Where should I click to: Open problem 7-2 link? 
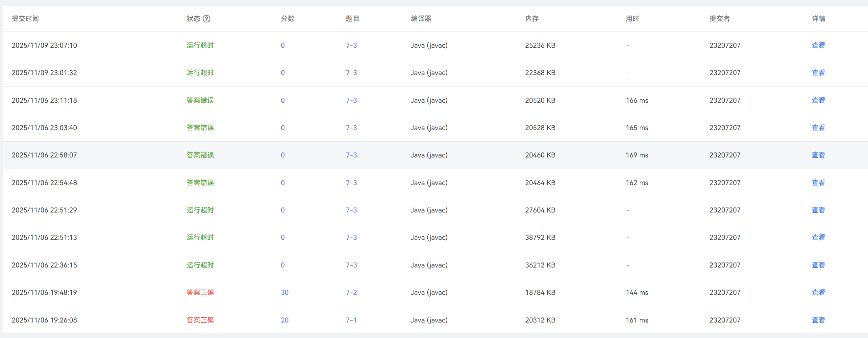[x=351, y=293]
